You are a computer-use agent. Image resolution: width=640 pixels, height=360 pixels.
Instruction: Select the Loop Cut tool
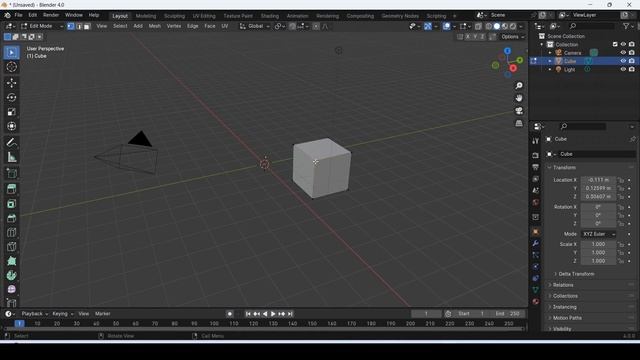[x=11, y=232]
